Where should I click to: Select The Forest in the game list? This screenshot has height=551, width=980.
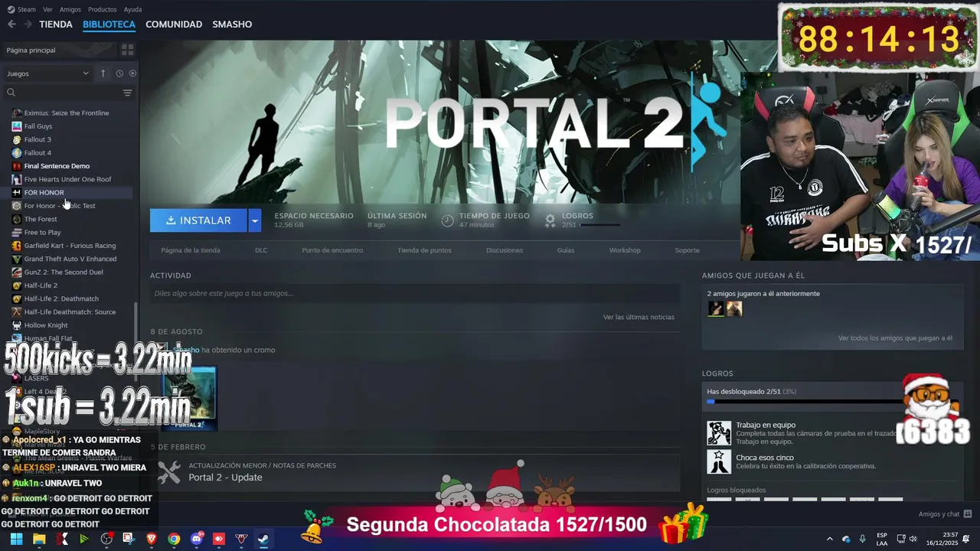(x=41, y=219)
